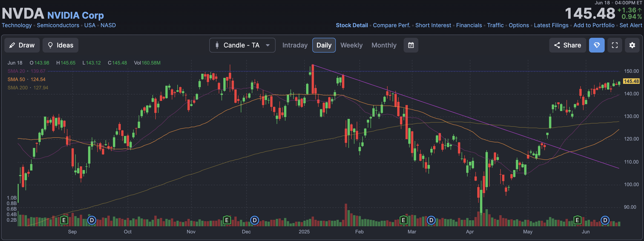
Task: Click the Apr time axis label
Action: 470,232
